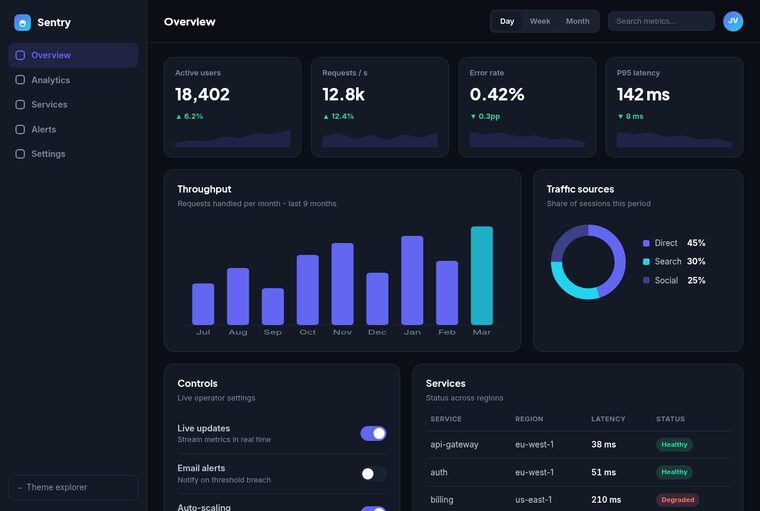The width and height of the screenshot is (760, 511).
Task: Switch to the Day range tab
Action: pos(507,21)
